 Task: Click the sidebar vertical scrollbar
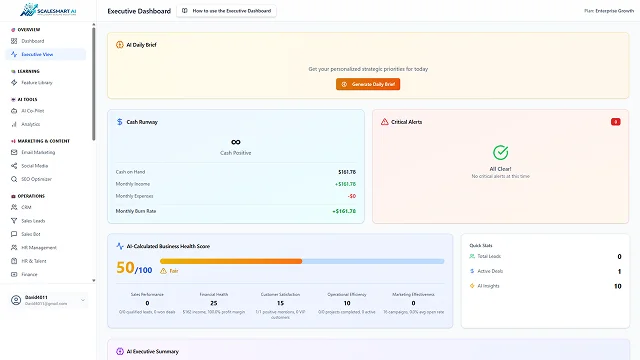93,84
